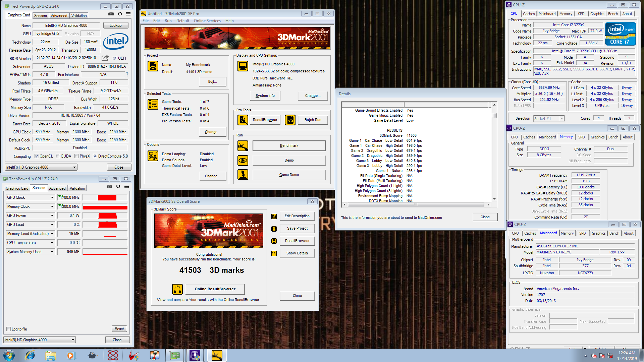Toggle the OpenCL checkbox
The width and height of the screenshot is (644, 362).
[x=37, y=156]
